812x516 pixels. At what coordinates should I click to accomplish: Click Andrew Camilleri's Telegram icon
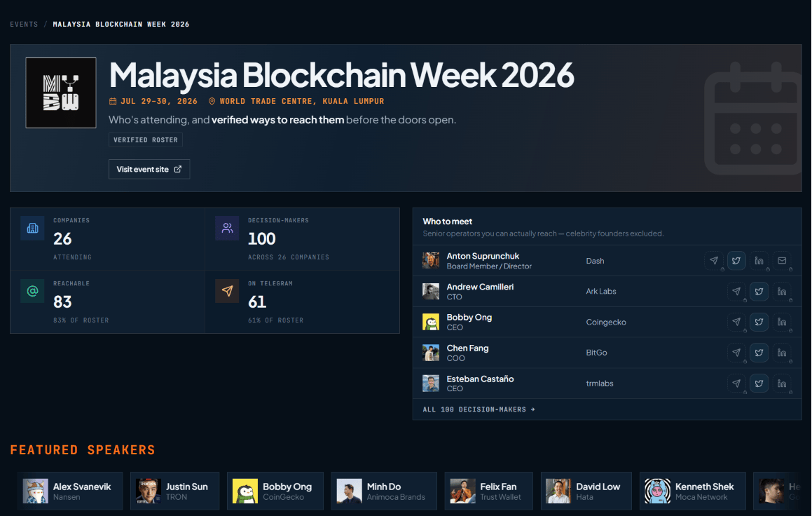click(736, 291)
